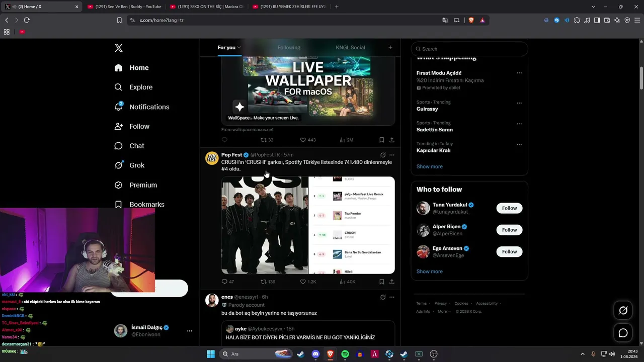Open the Grok page from sidebar
This screenshot has height=362, width=644.
coord(129,165)
